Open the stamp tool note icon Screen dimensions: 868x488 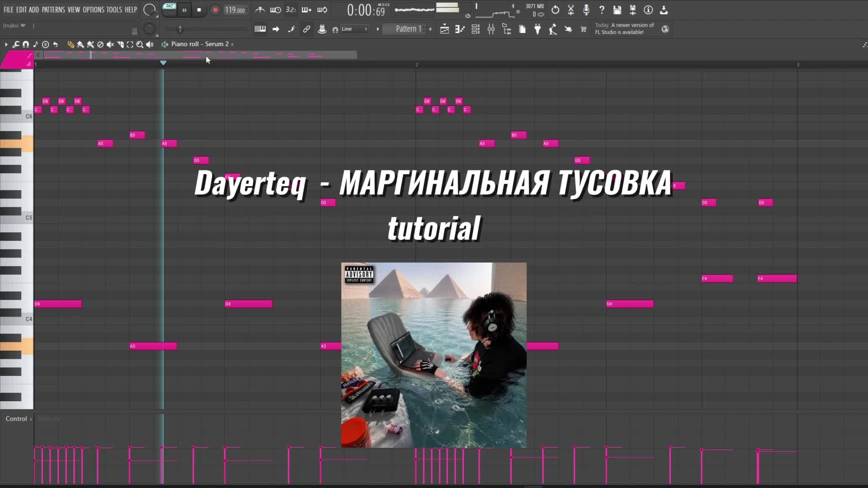click(35, 44)
